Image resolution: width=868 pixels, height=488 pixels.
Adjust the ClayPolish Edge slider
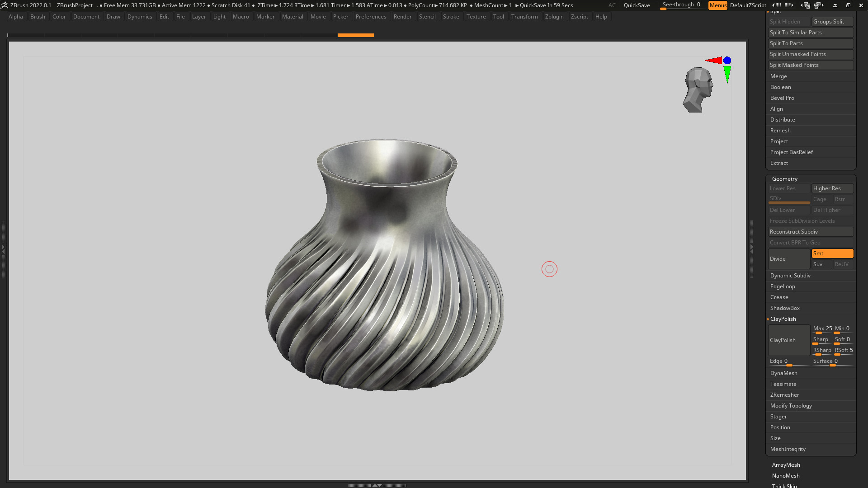pyautogui.click(x=789, y=361)
